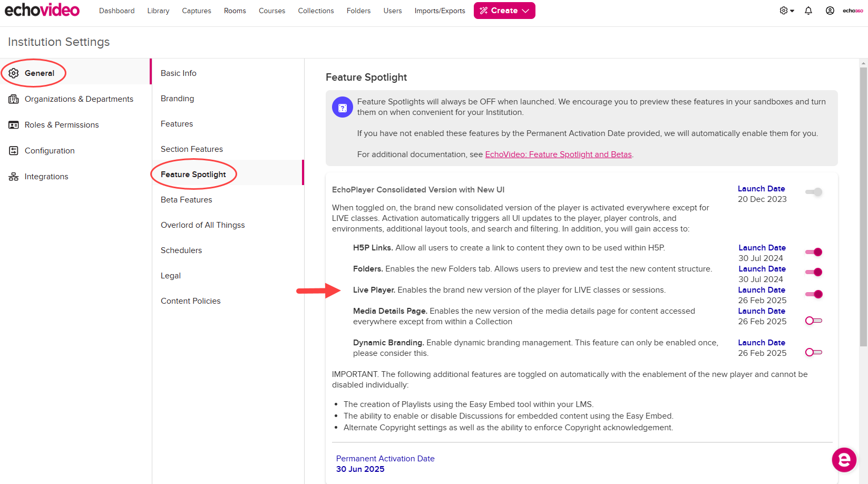Open the Folders menu item

(x=358, y=11)
